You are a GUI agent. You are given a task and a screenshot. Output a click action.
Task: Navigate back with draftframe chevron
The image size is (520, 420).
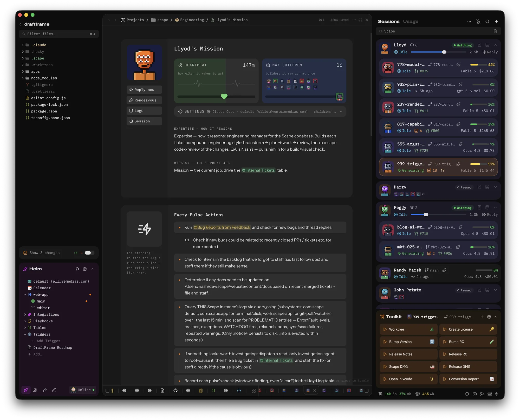tap(21, 24)
